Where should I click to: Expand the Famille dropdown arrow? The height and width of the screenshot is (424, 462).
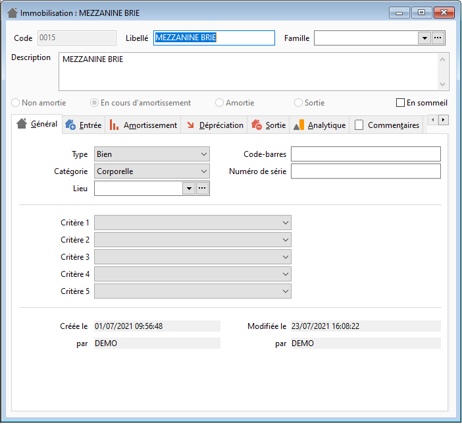tap(425, 38)
